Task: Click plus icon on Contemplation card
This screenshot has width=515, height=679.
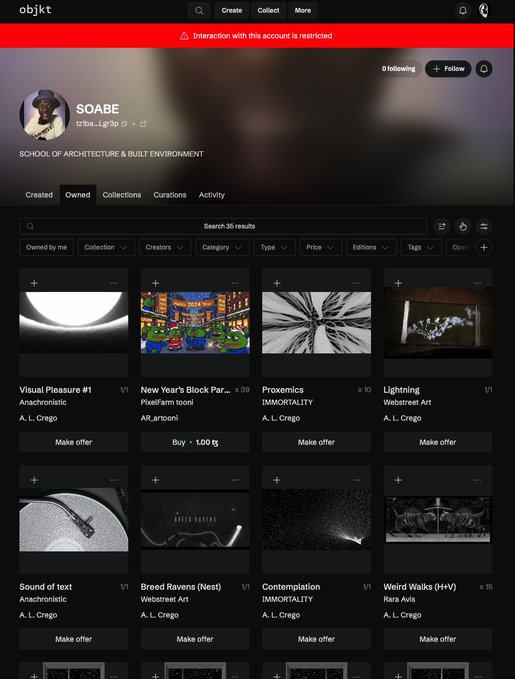Action: [277, 480]
